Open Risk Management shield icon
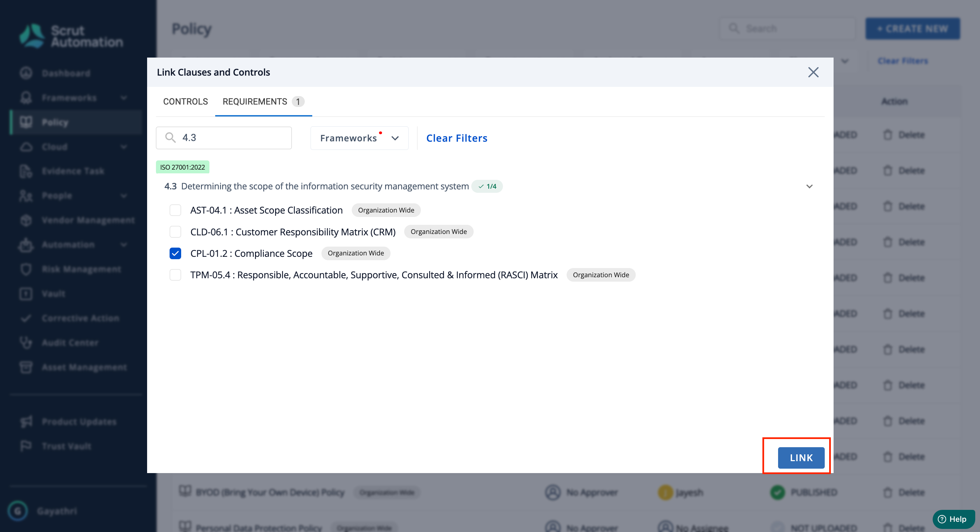The width and height of the screenshot is (980, 532). tap(26, 269)
